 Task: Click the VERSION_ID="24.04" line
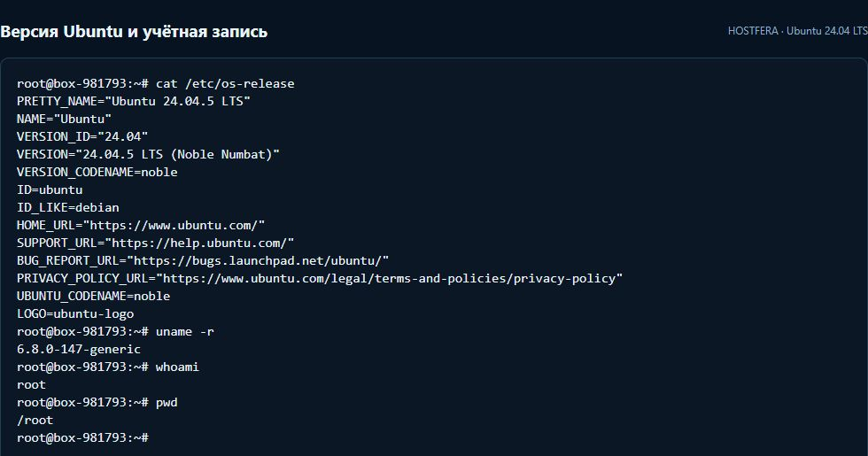click(81, 136)
